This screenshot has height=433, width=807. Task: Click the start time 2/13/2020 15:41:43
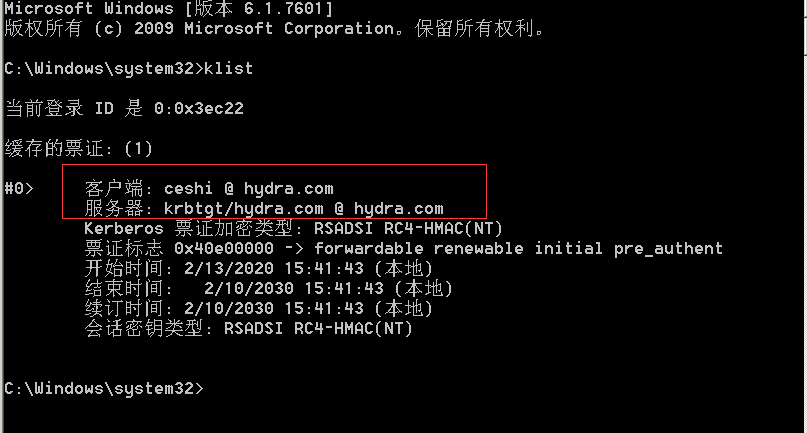pos(274,268)
